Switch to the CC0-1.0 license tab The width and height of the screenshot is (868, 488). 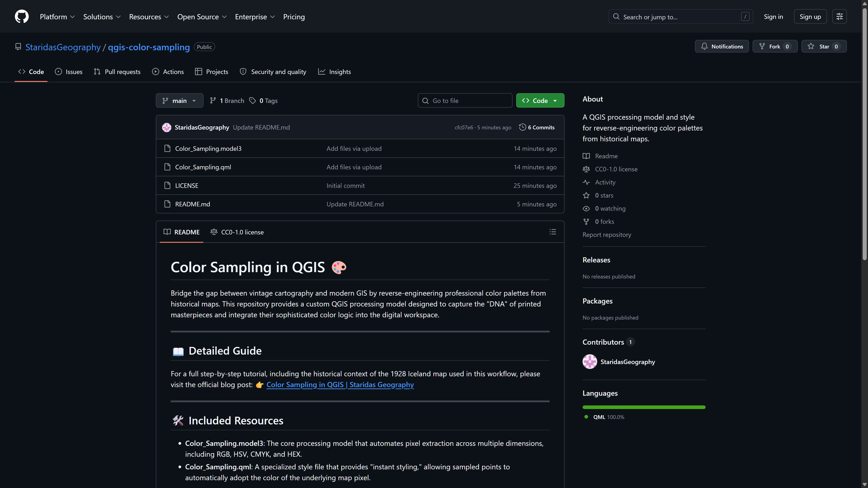click(237, 232)
